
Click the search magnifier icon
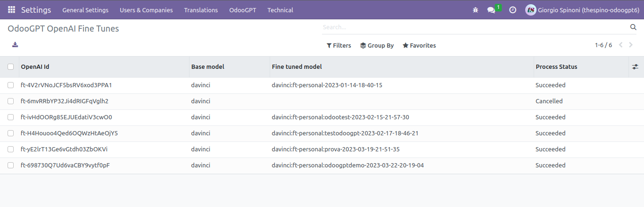pos(633,27)
